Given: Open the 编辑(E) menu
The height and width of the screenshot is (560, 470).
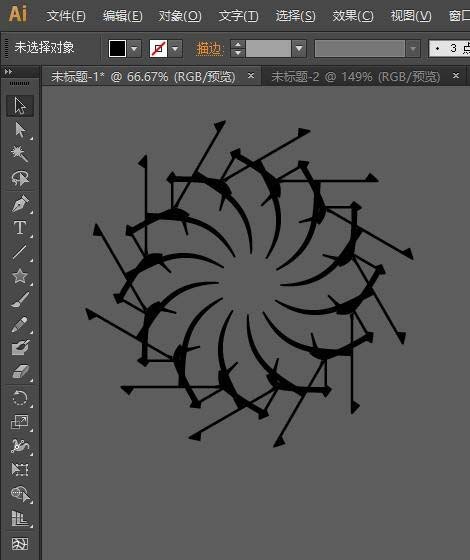Looking at the screenshot, I should point(122,16).
